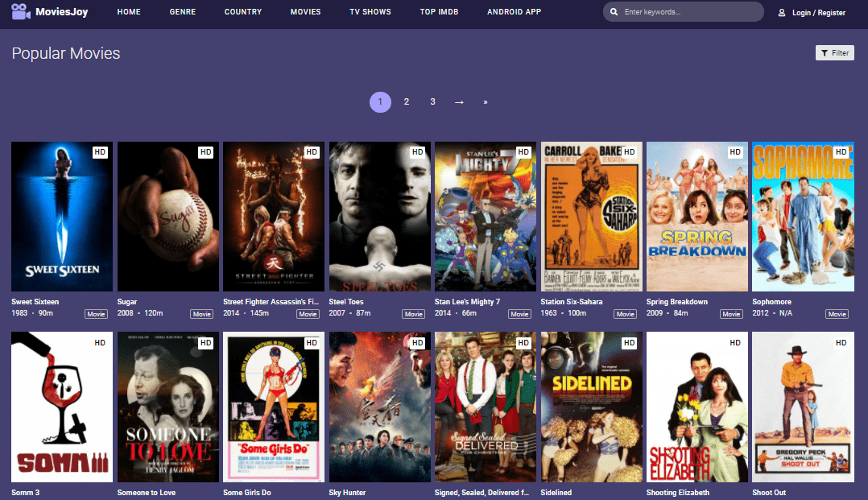Click HD badge on Spring Breakdown poster
Screen dimensions: 868x500
pyautogui.click(x=735, y=151)
